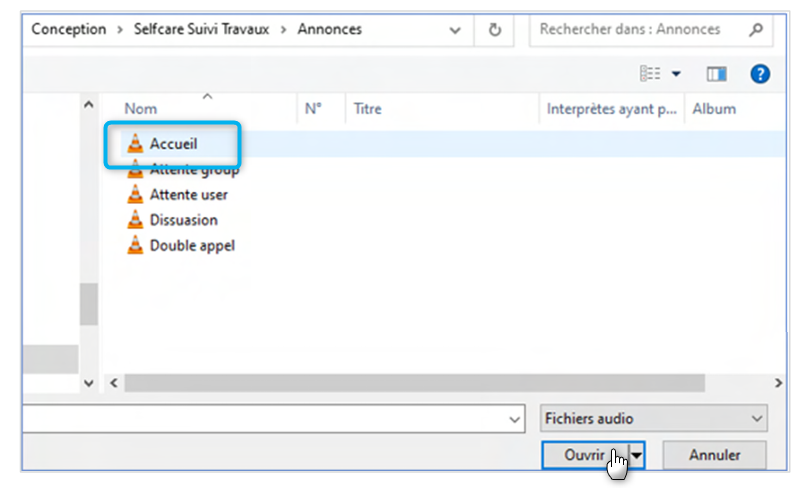The image size is (801, 488).
Task: Expand the address bar history dropdown
Action: pyautogui.click(x=457, y=30)
